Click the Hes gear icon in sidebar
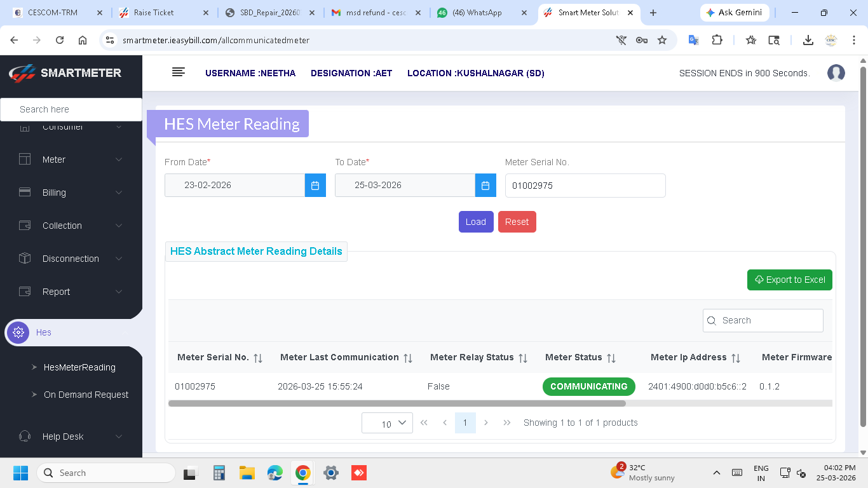This screenshot has width=868, height=488. (18, 332)
